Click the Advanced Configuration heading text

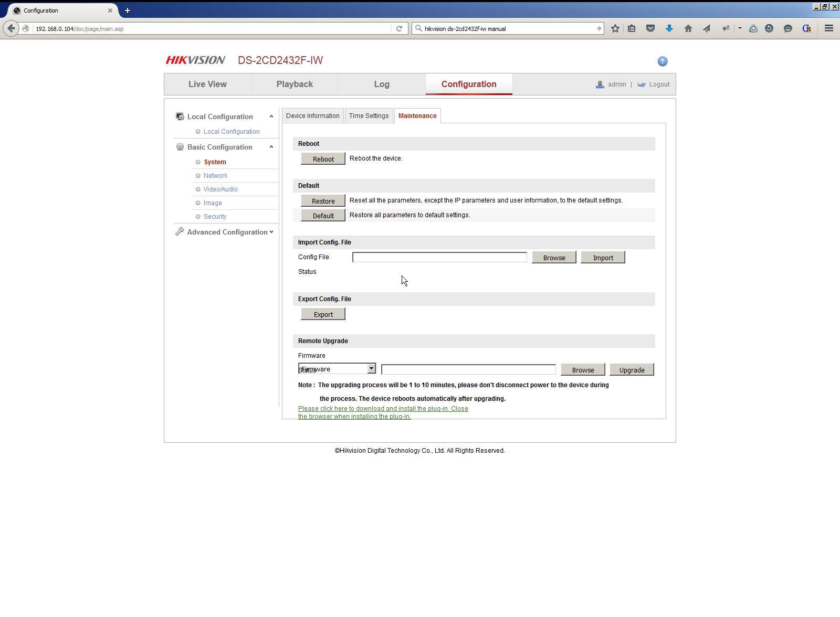pos(227,232)
